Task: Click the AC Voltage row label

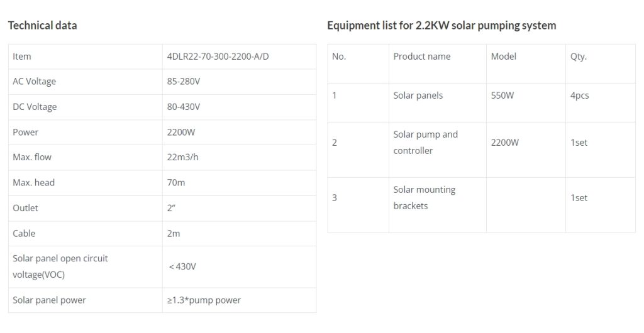Action: (34, 82)
